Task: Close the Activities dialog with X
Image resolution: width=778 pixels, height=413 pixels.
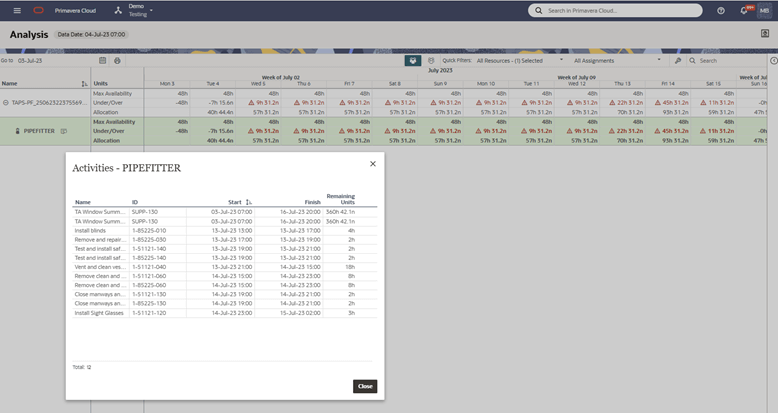Action: point(373,164)
